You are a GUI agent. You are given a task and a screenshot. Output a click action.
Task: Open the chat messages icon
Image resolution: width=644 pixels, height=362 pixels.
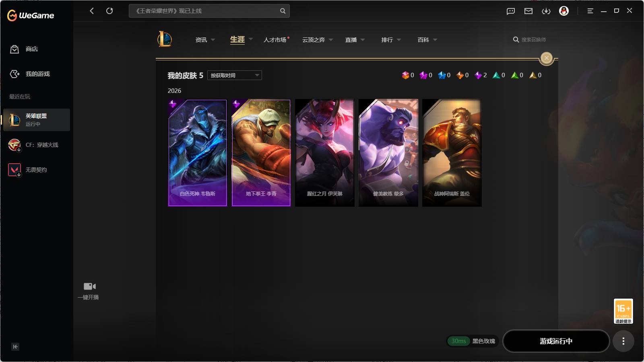pos(511,11)
